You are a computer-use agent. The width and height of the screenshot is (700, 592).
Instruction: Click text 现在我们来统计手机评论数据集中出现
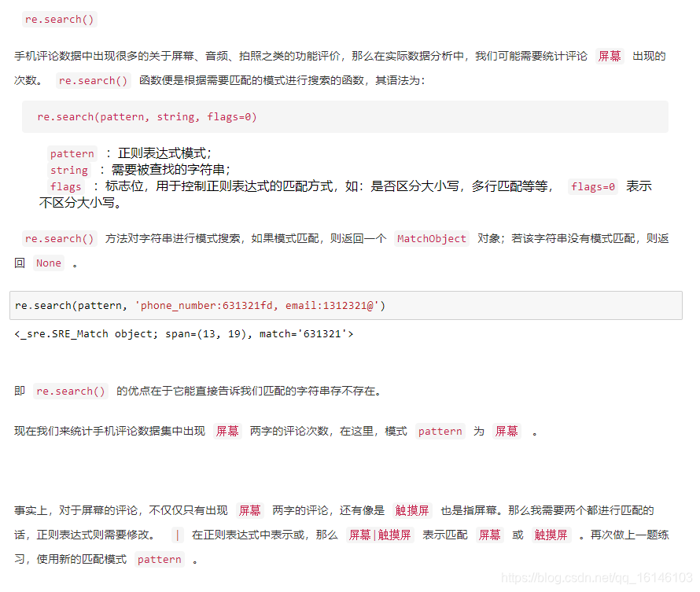109,431
